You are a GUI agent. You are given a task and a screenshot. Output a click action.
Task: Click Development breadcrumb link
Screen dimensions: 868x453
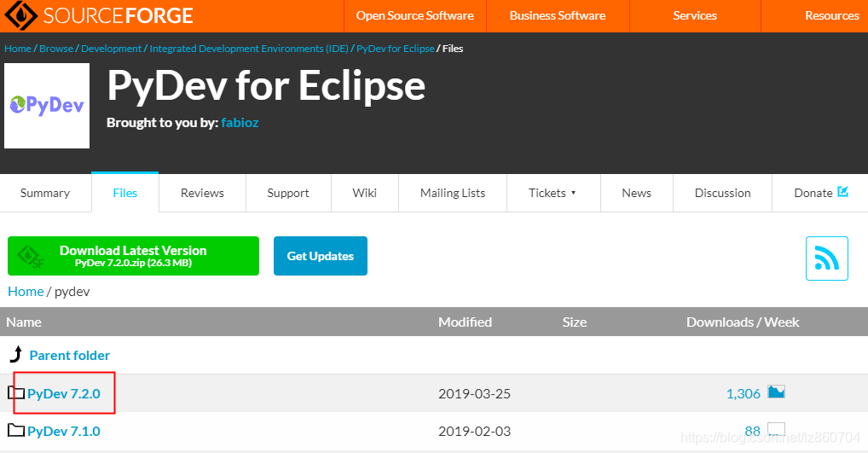(x=111, y=49)
